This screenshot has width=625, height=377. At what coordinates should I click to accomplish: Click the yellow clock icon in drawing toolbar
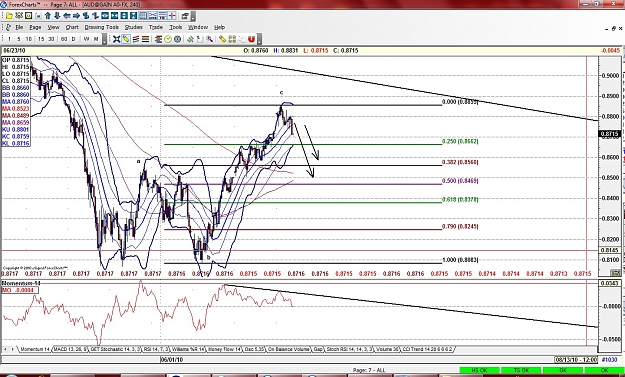click(168, 39)
